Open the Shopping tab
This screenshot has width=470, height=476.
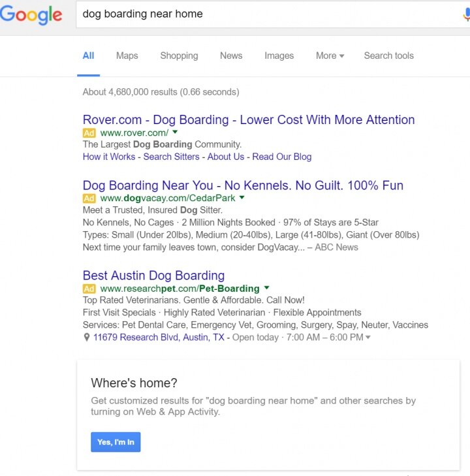point(179,56)
